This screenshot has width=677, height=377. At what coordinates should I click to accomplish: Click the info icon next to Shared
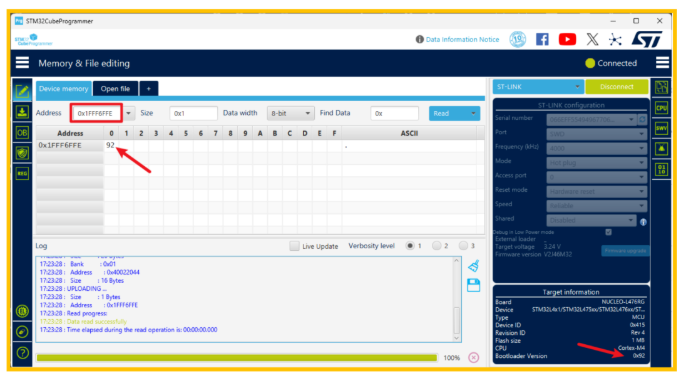pos(643,222)
